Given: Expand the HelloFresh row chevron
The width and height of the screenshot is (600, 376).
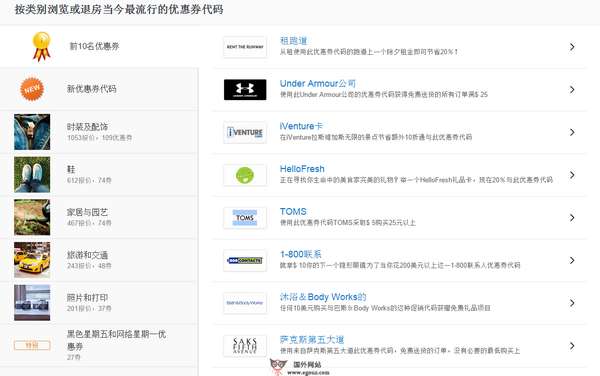Looking at the screenshot, I should 572,175.
